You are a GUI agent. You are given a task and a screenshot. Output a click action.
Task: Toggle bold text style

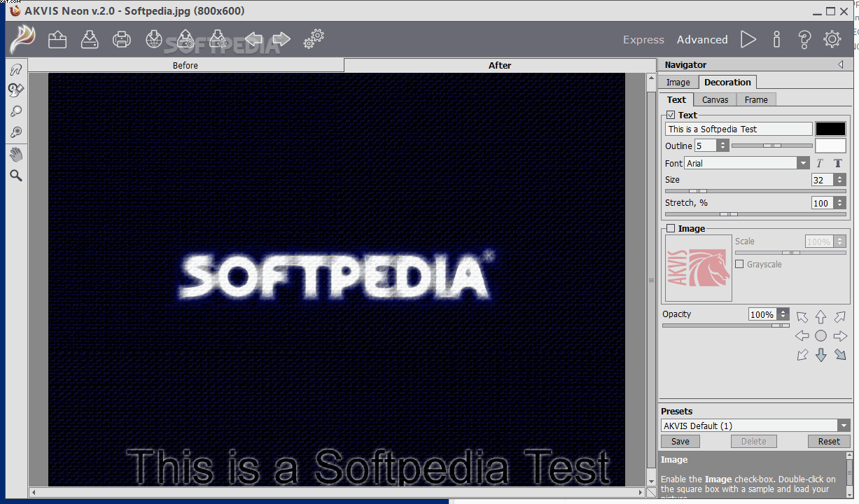pyautogui.click(x=837, y=163)
